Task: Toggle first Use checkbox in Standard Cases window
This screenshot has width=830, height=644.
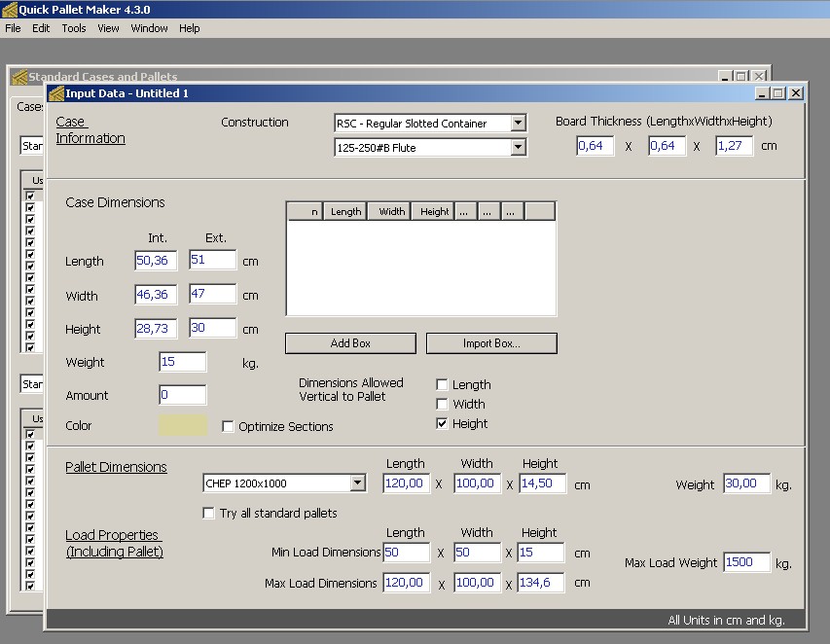Action: 30,196
